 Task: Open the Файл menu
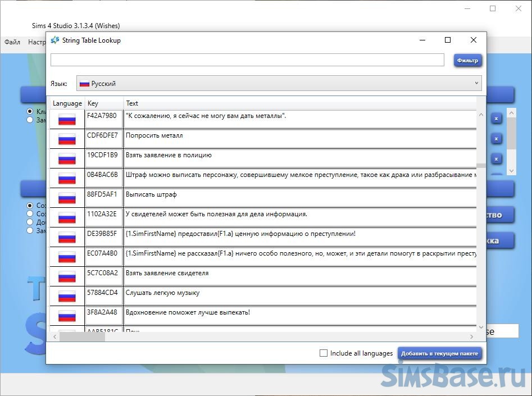[x=12, y=42]
